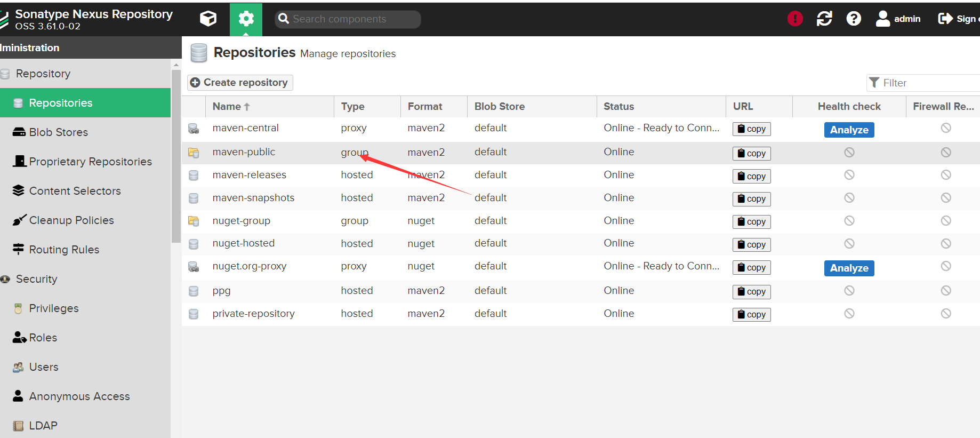Open Content Selectors in sidebar
Image resolution: width=980 pixels, height=438 pixels.
[x=85, y=191]
